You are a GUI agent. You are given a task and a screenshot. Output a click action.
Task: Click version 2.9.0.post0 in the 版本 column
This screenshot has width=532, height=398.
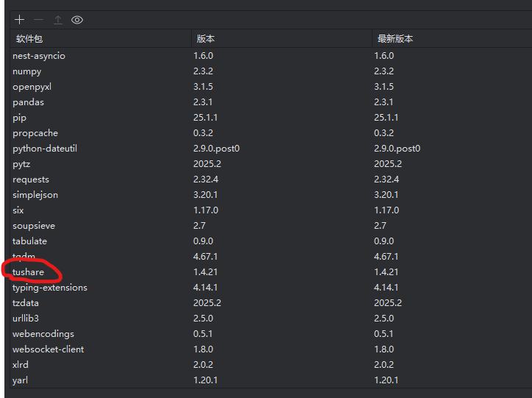[217, 149]
